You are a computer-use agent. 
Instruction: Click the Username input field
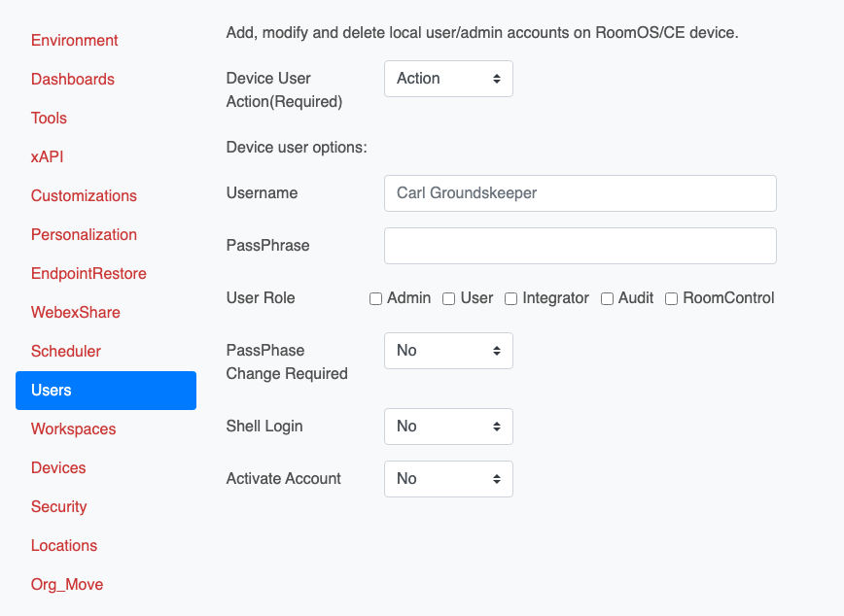580,193
